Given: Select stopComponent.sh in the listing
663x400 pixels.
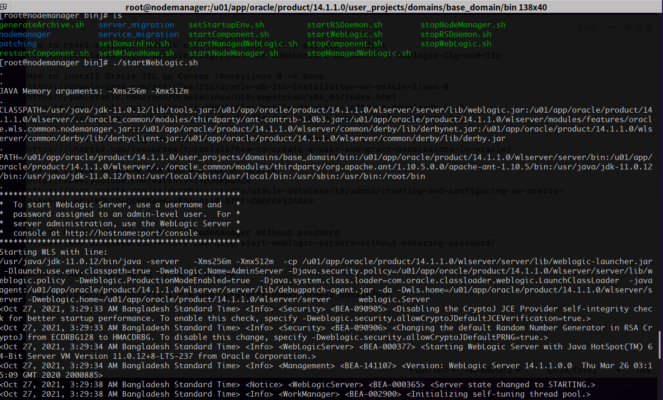Looking at the screenshot, I should pyautogui.click(x=345, y=44).
